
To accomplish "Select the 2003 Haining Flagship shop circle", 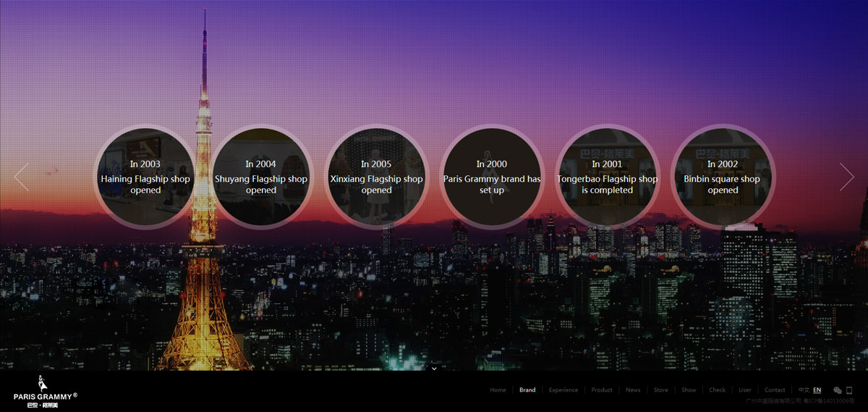I will (145, 177).
